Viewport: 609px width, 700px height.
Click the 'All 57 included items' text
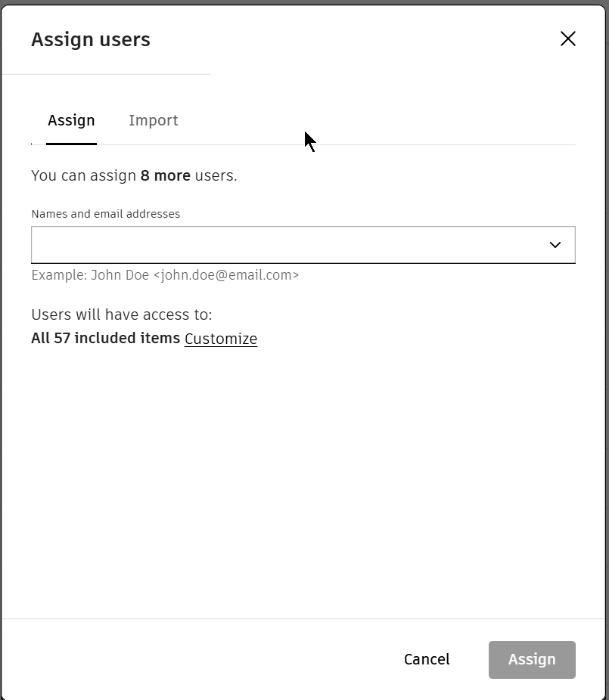(105, 338)
